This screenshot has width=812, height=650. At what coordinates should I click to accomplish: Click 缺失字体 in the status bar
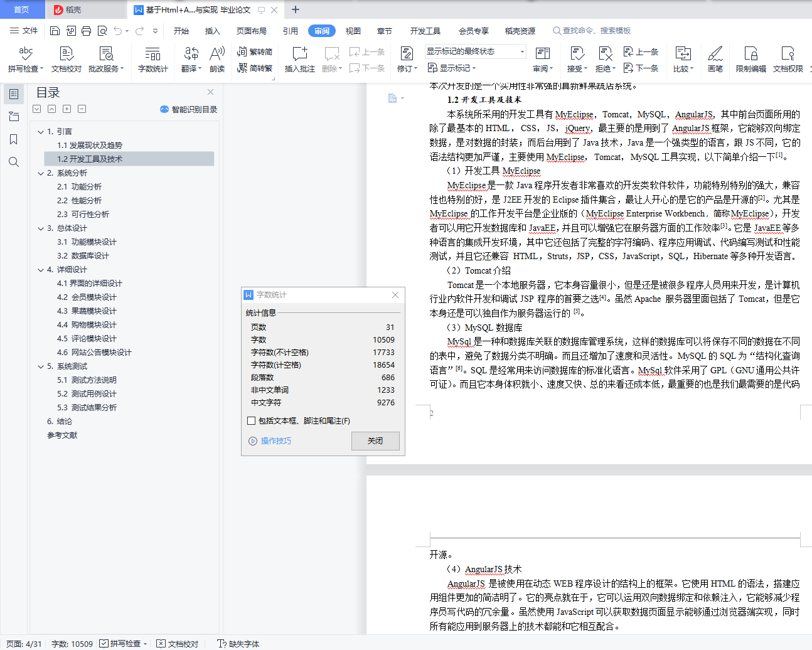coord(238,644)
